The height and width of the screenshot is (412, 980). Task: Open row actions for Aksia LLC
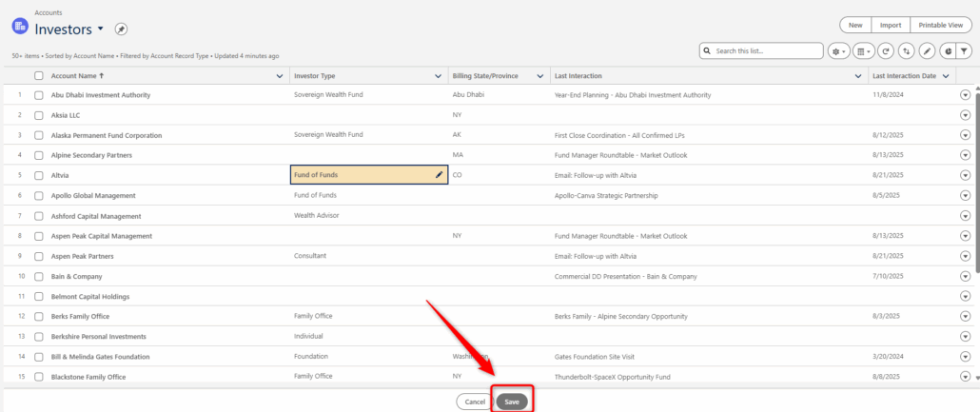(965, 115)
